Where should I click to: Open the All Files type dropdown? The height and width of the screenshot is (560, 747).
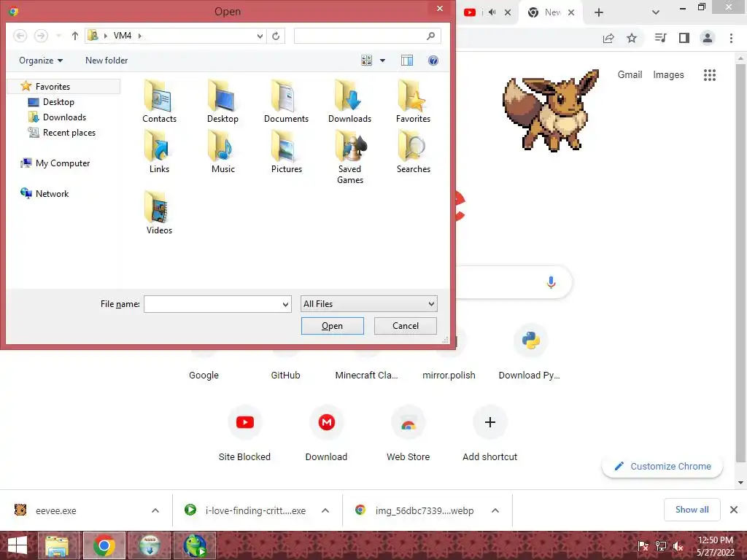tap(368, 304)
